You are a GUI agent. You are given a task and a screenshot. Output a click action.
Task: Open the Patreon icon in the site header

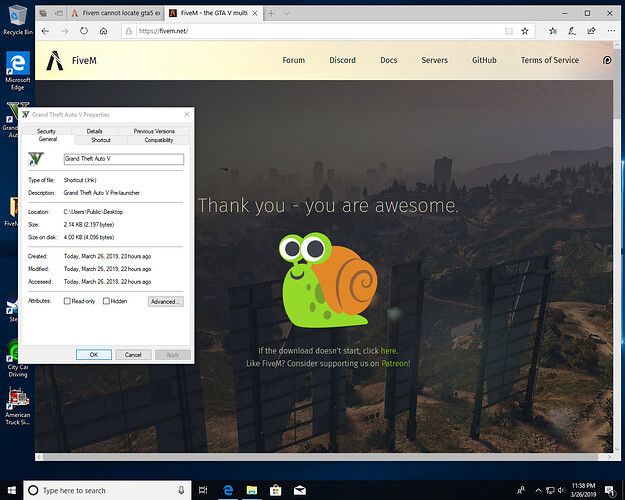[607, 60]
